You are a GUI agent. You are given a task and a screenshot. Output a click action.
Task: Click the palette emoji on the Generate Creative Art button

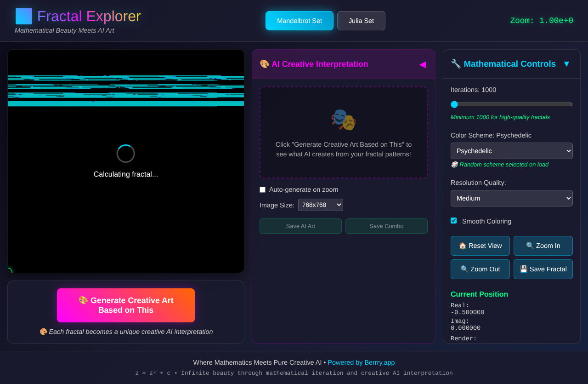point(83,300)
